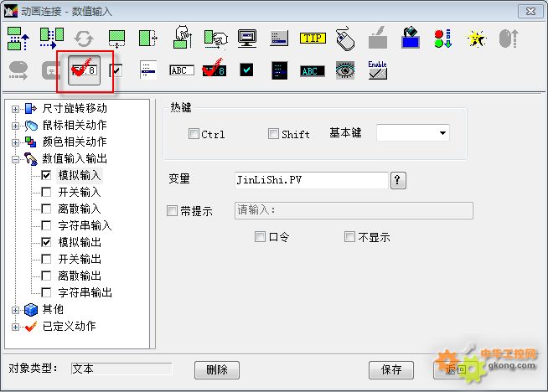Viewport: 548px width, 392px height.
Task: Expand the 其他 tree node
Action: [x=15, y=310]
